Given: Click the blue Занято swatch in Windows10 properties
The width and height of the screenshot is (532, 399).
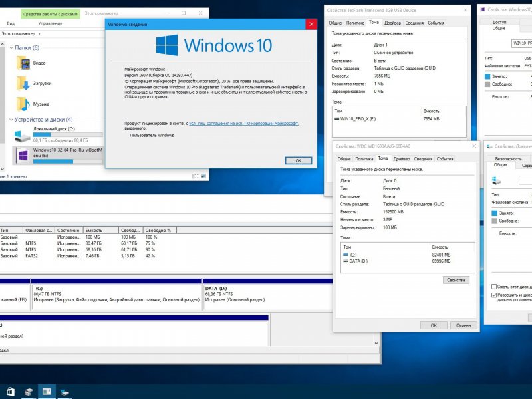Looking at the screenshot, I should (487, 76).
